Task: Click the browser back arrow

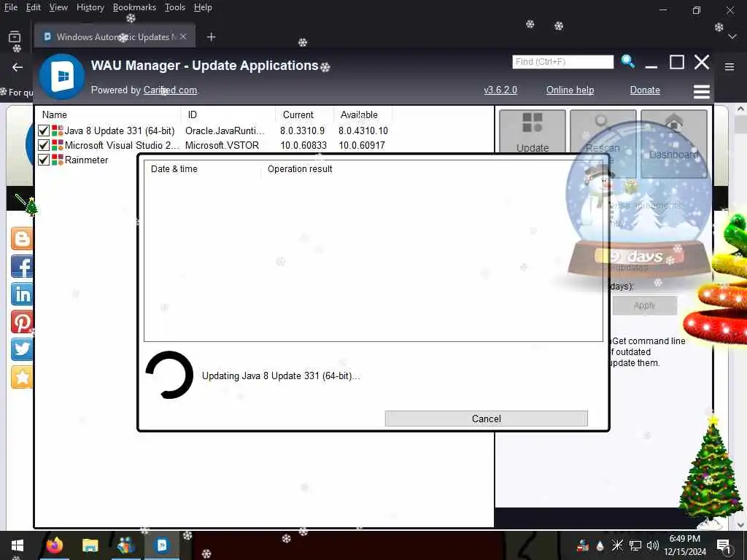Action: click(x=18, y=67)
